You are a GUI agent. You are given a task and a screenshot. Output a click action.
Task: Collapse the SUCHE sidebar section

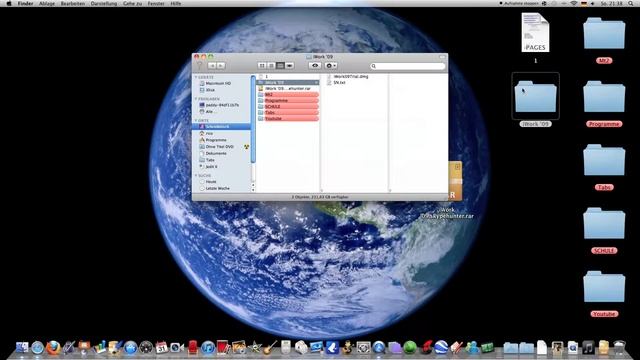click(x=196, y=176)
